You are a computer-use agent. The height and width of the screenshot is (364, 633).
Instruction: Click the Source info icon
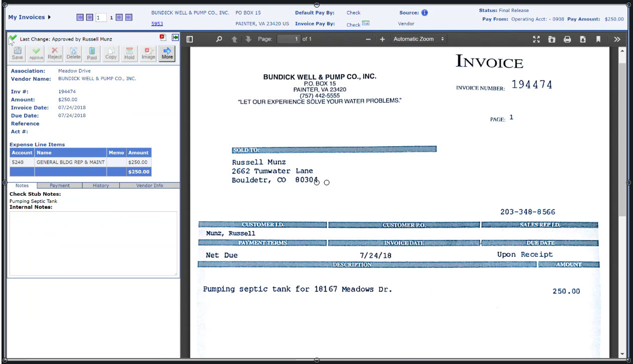(x=424, y=13)
